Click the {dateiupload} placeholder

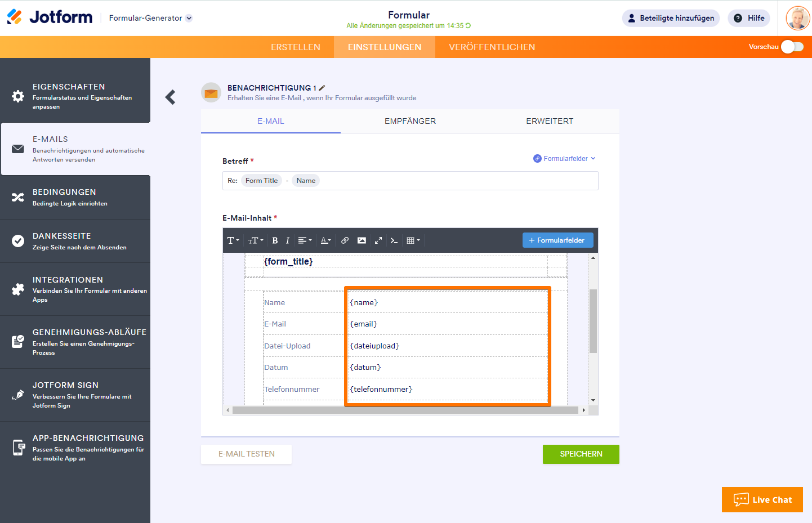374,346
